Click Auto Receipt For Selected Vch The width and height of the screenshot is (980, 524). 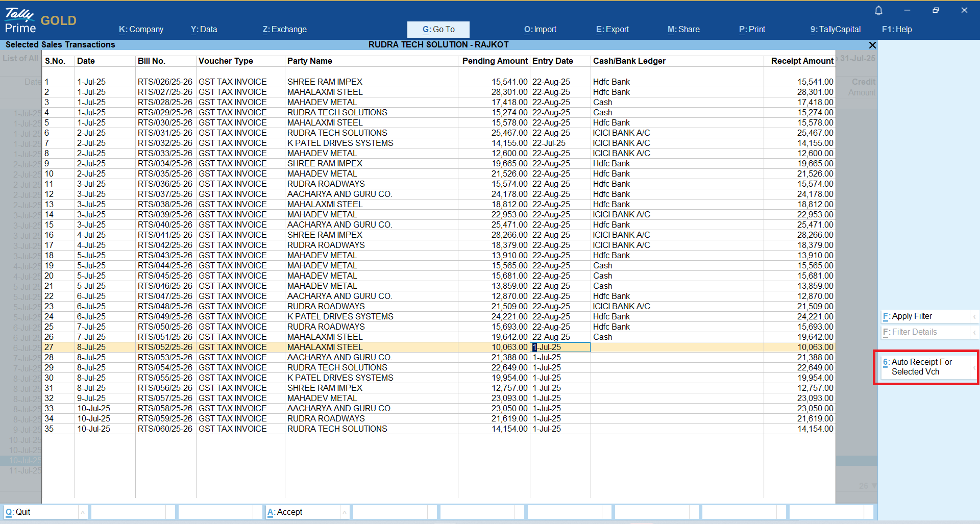[x=921, y=367]
